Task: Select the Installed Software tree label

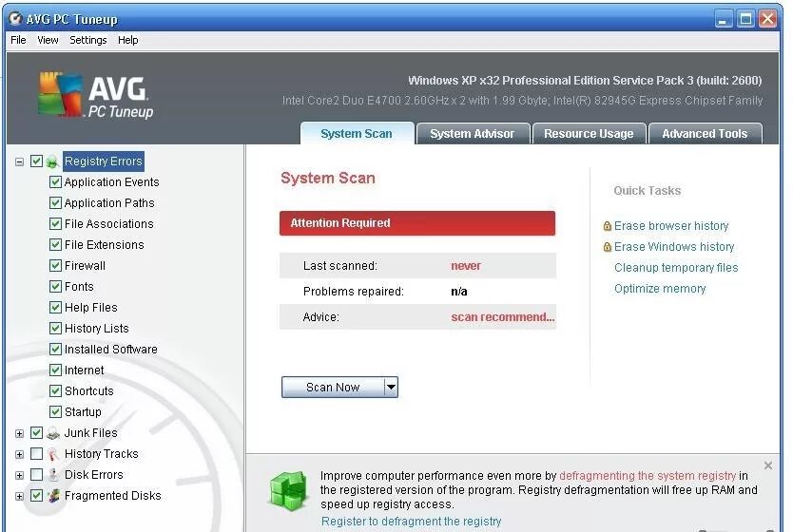Action: coord(110,349)
